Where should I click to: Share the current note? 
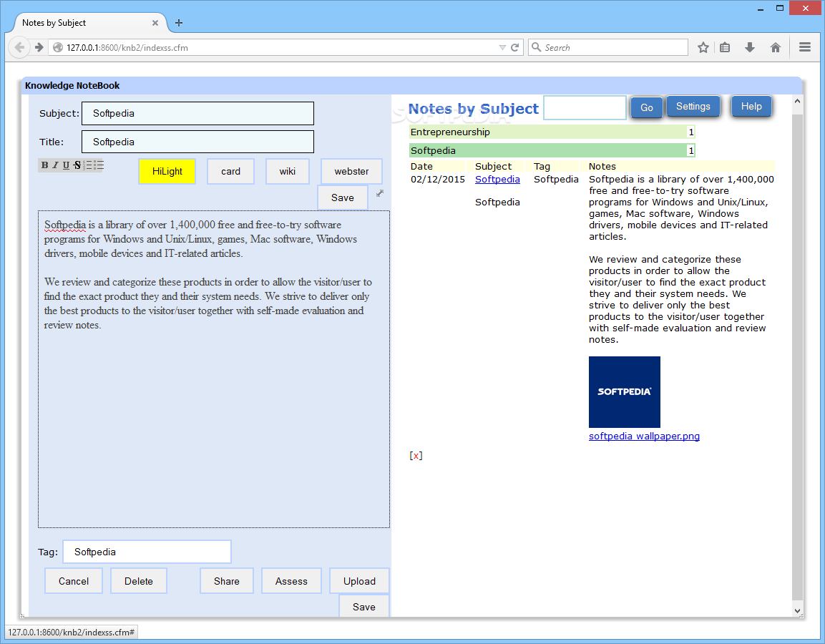tap(227, 581)
